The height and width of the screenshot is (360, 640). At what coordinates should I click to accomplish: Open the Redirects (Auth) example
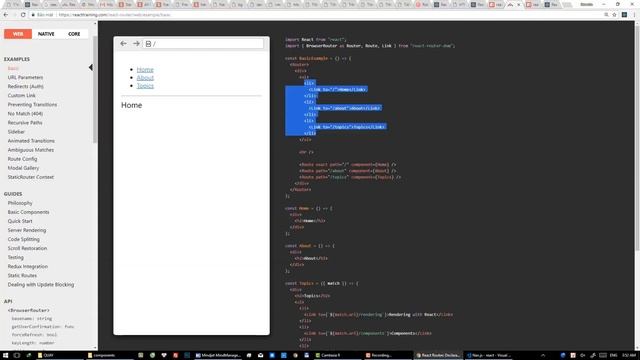click(x=25, y=87)
